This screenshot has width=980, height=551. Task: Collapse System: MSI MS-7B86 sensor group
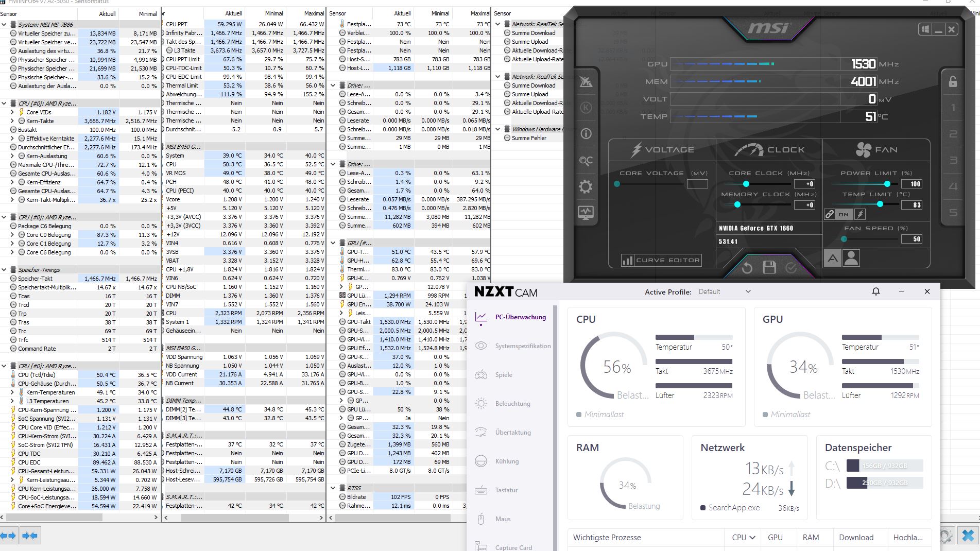(4, 24)
